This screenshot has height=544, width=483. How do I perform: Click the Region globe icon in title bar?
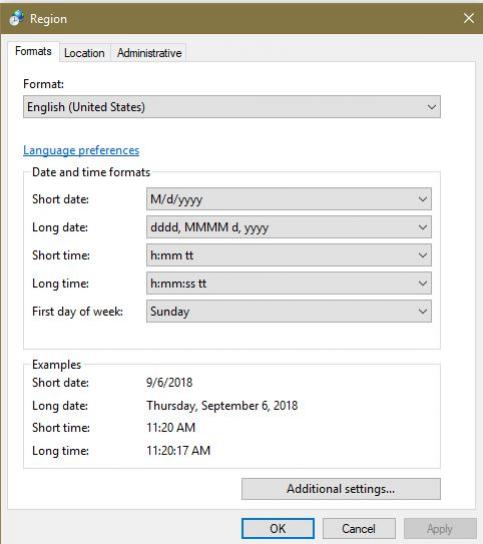[17, 18]
